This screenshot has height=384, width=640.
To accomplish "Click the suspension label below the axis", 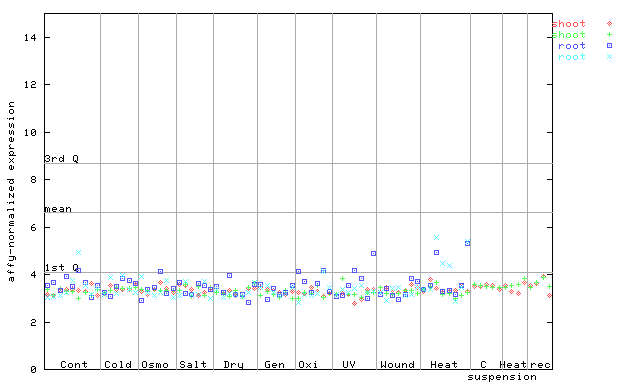I will (x=502, y=377).
